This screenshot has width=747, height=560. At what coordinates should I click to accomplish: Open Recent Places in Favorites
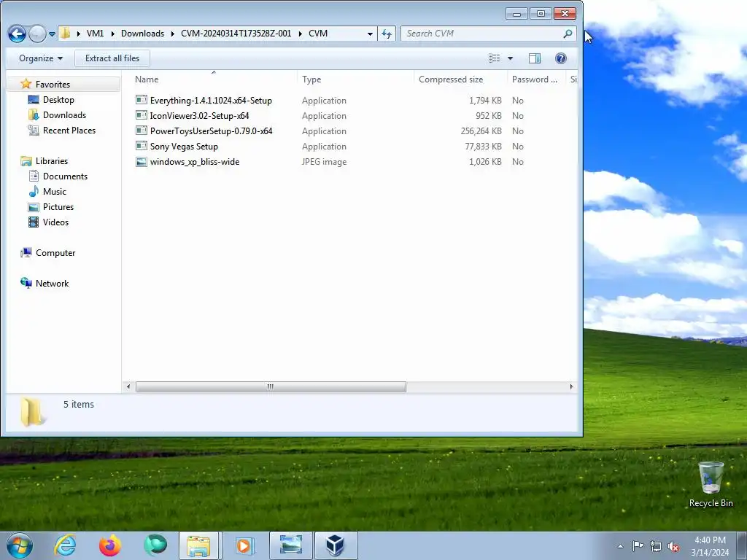coord(69,130)
